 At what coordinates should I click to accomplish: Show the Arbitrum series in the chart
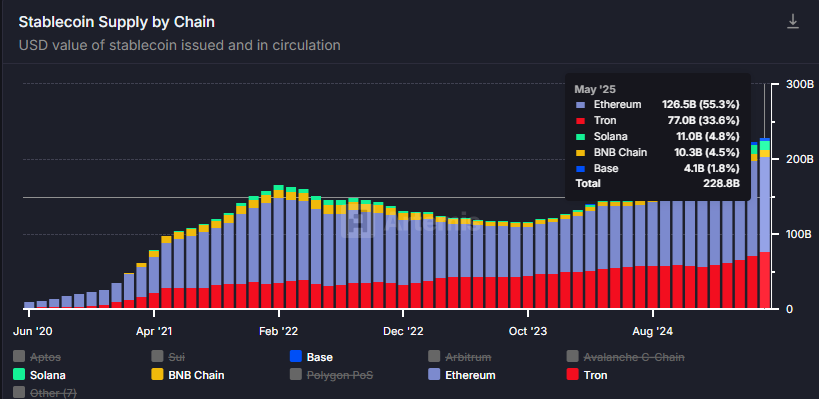pos(434,357)
